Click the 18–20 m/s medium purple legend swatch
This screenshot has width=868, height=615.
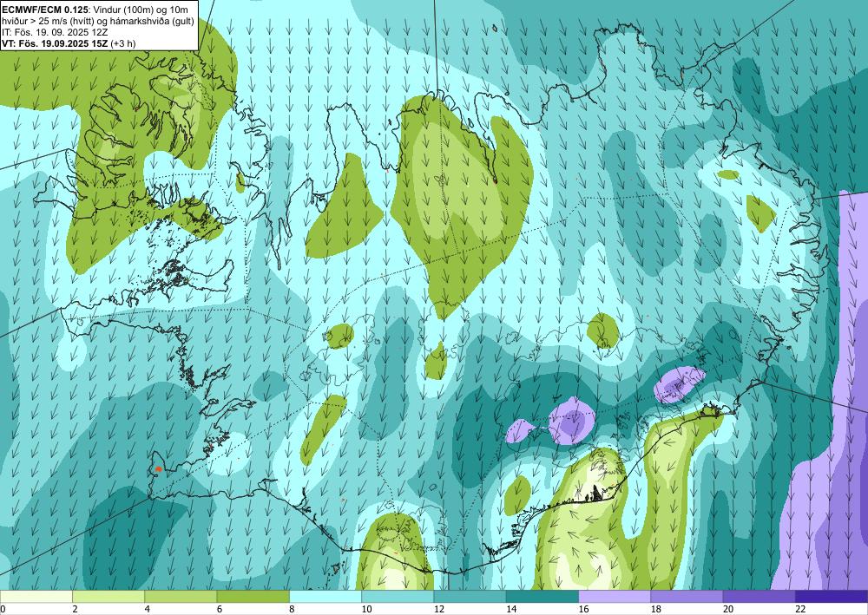pyautogui.click(x=687, y=597)
